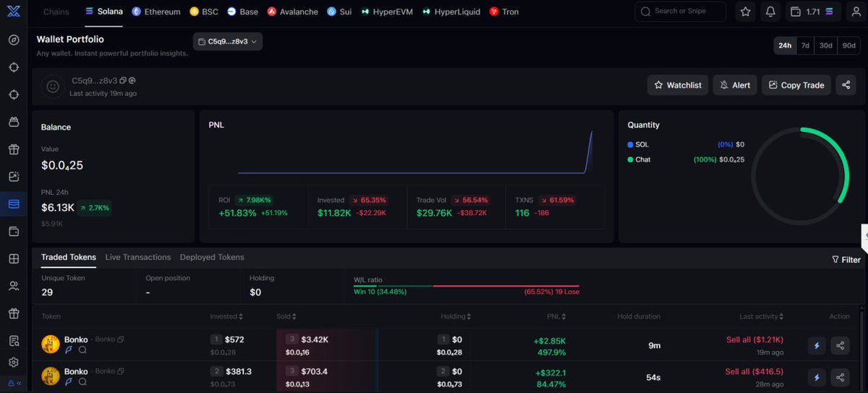
Task: Switch to the Avalanche chain
Action: tap(292, 12)
